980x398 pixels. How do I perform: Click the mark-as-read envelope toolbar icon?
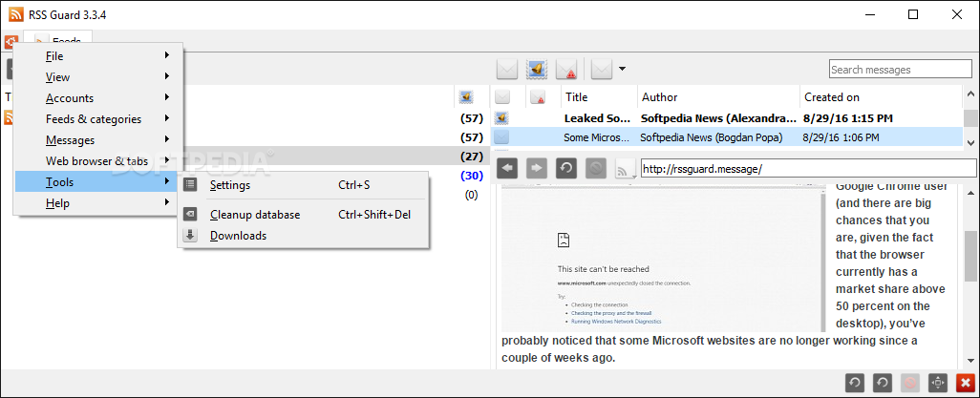507,70
